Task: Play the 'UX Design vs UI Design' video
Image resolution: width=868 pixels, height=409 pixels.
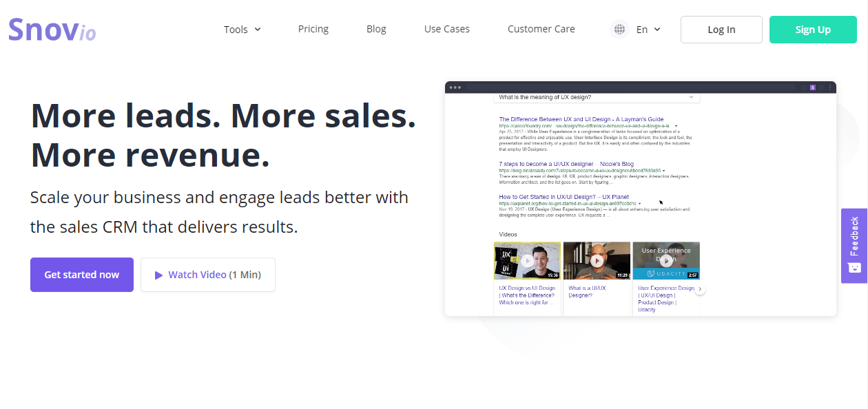Action: tap(527, 260)
